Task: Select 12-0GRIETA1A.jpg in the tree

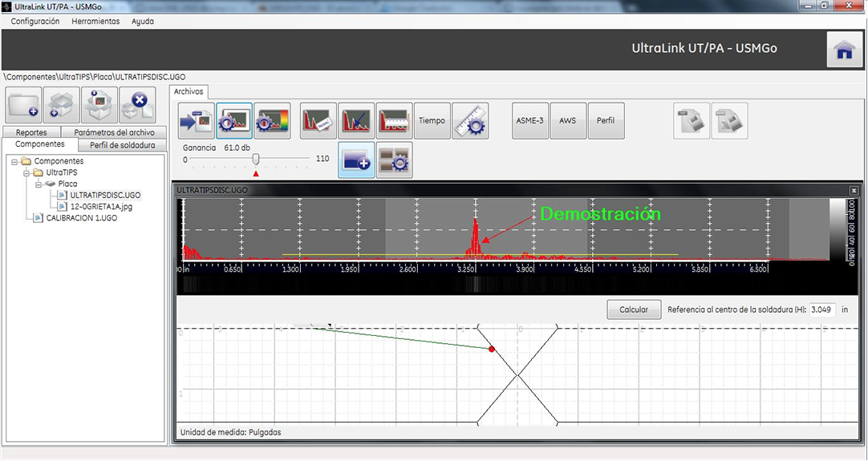Action: 101,206
